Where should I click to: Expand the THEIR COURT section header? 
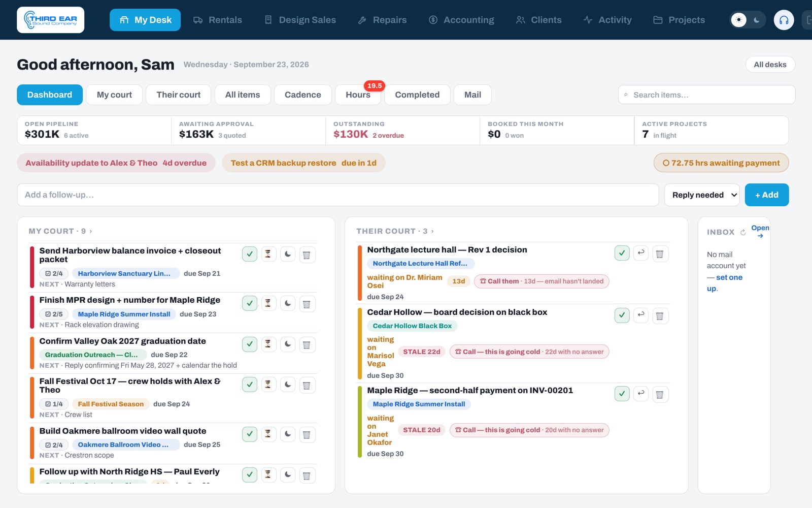pos(395,231)
